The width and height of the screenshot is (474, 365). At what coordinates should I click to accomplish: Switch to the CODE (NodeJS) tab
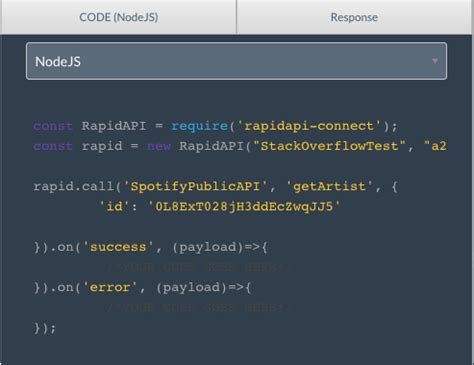[x=118, y=17]
